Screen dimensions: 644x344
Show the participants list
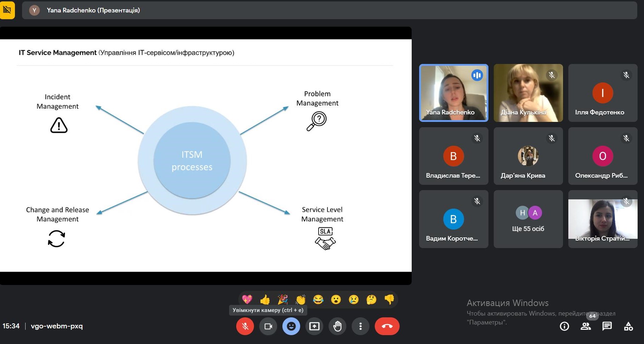point(586,326)
